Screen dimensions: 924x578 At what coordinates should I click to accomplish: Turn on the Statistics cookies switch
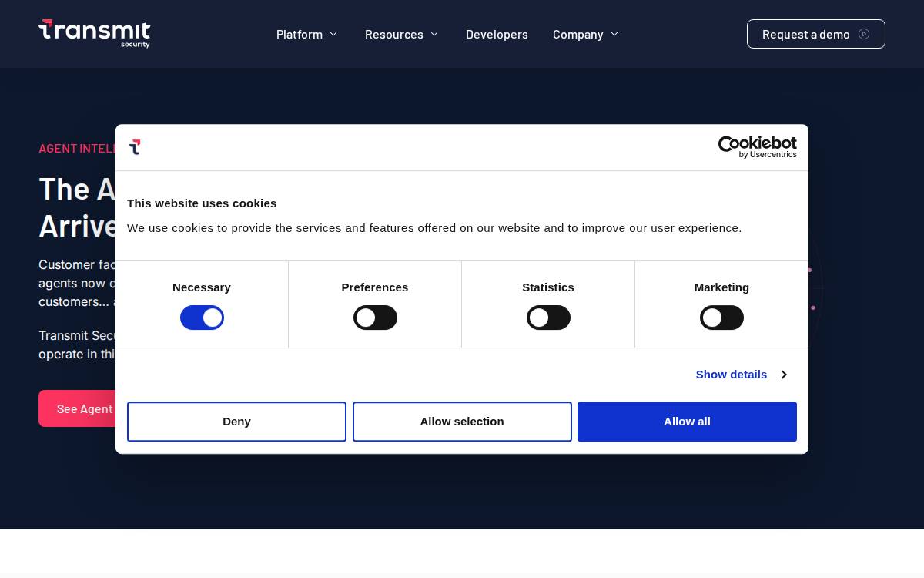coord(548,318)
